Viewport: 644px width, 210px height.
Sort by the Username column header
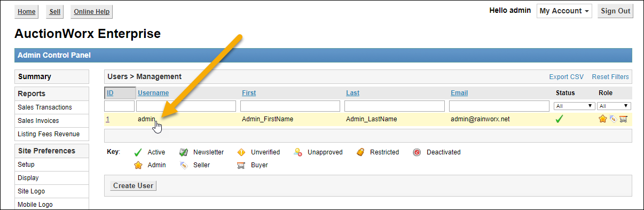point(153,93)
